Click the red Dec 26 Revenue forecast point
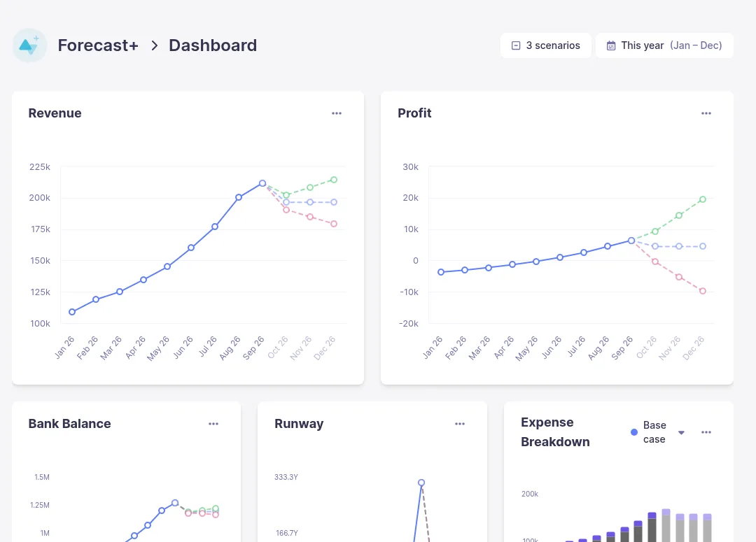Screen dimensions: 756x542 click(334, 224)
